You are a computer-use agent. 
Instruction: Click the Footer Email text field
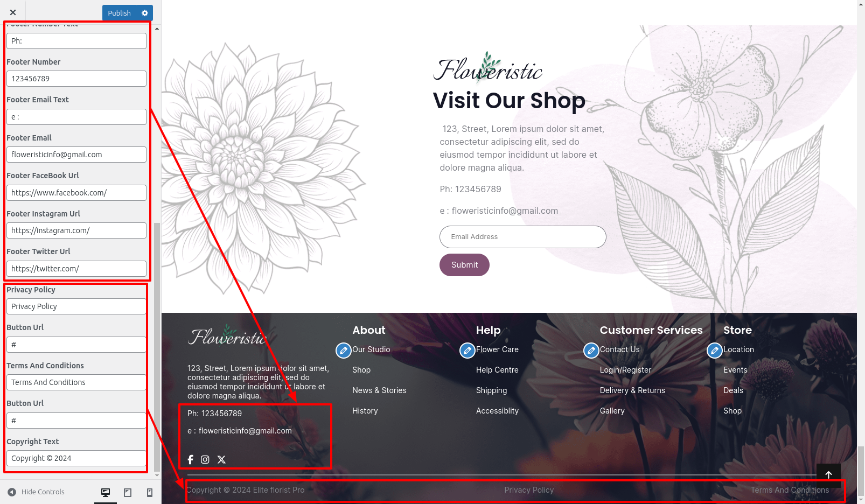point(76,155)
